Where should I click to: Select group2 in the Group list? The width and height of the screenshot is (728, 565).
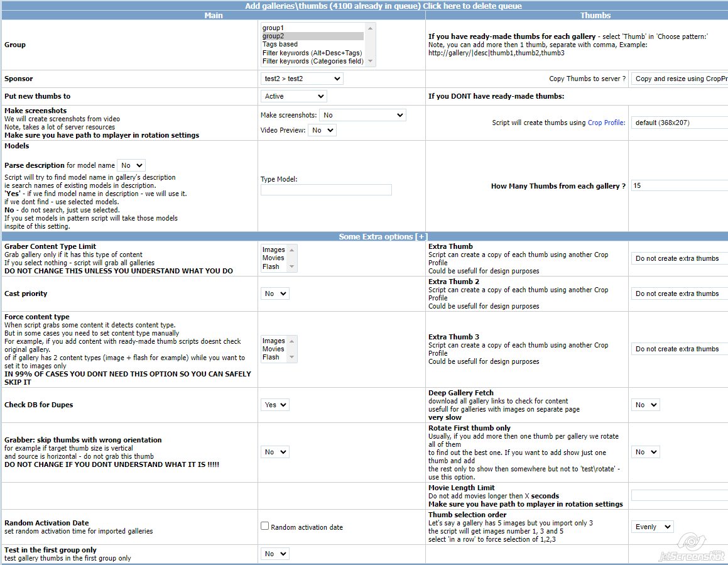[x=312, y=36]
